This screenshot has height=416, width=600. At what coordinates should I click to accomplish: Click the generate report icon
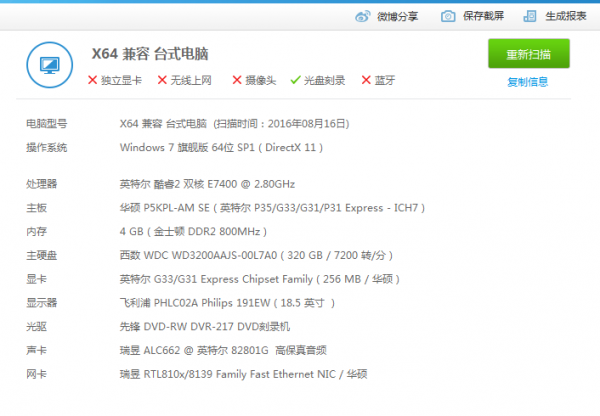pos(530,16)
